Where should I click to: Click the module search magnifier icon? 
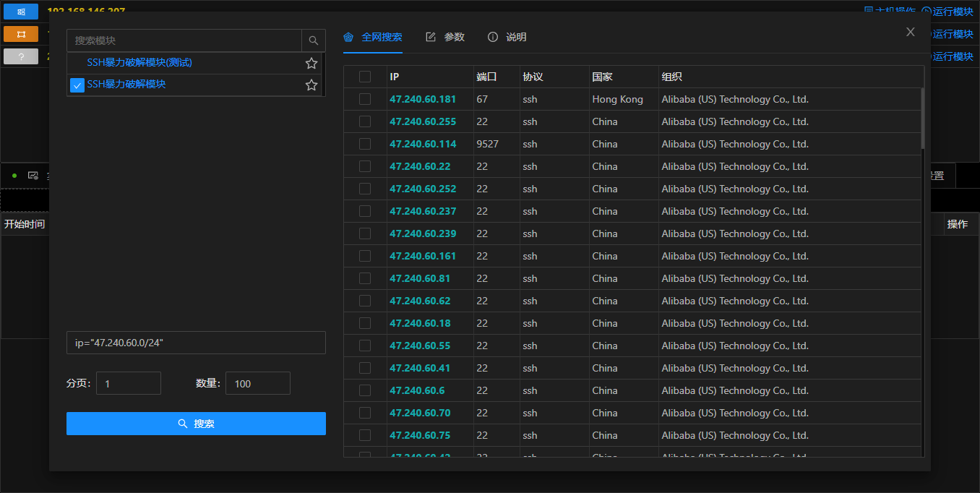pos(314,40)
